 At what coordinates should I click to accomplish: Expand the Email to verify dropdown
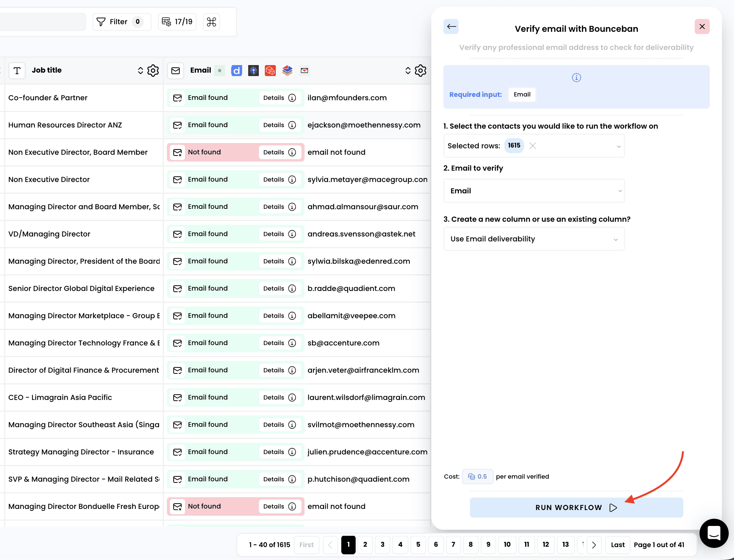[533, 191]
